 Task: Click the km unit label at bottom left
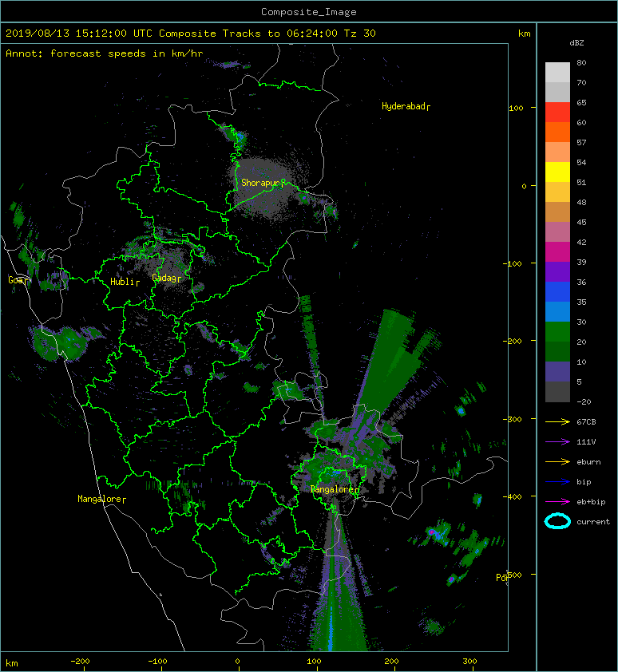pyautogui.click(x=12, y=663)
